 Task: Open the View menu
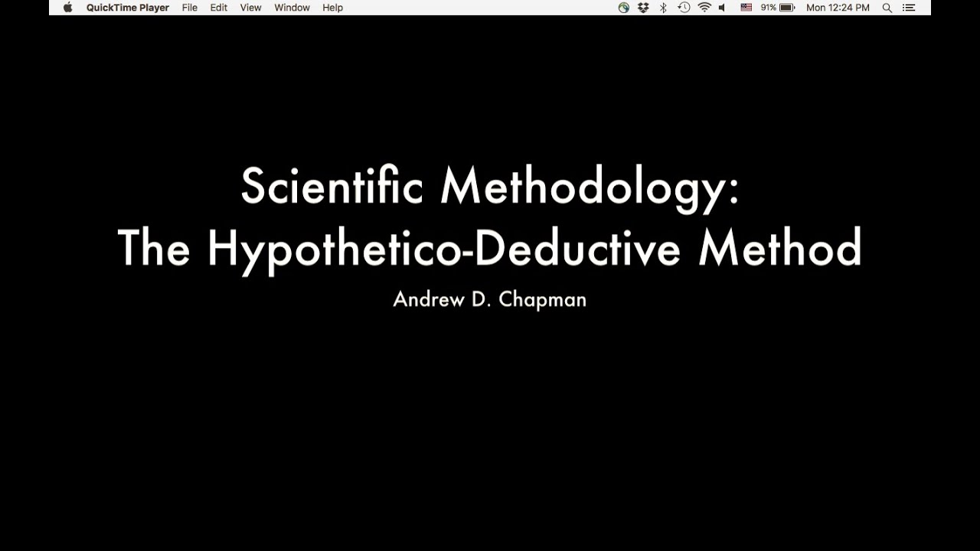coord(250,8)
